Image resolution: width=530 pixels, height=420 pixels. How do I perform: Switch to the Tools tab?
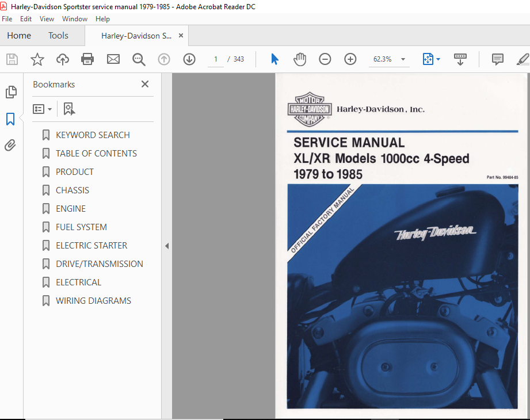58,36
